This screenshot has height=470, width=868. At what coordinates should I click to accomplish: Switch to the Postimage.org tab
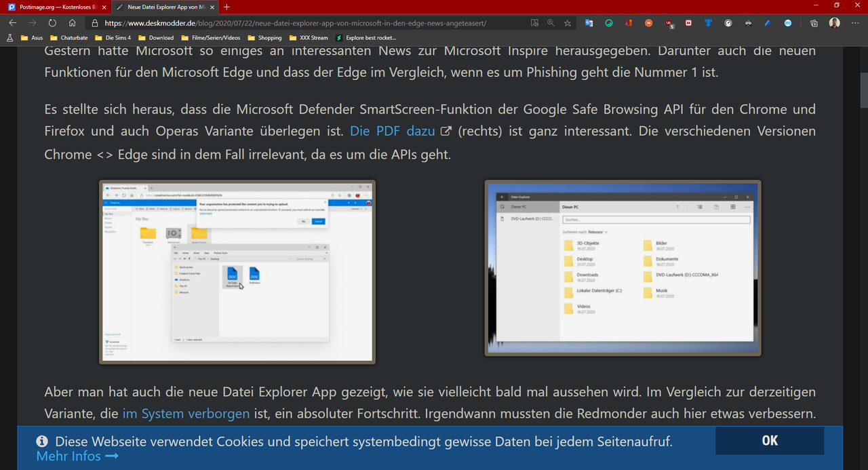[x=58, y=6]
